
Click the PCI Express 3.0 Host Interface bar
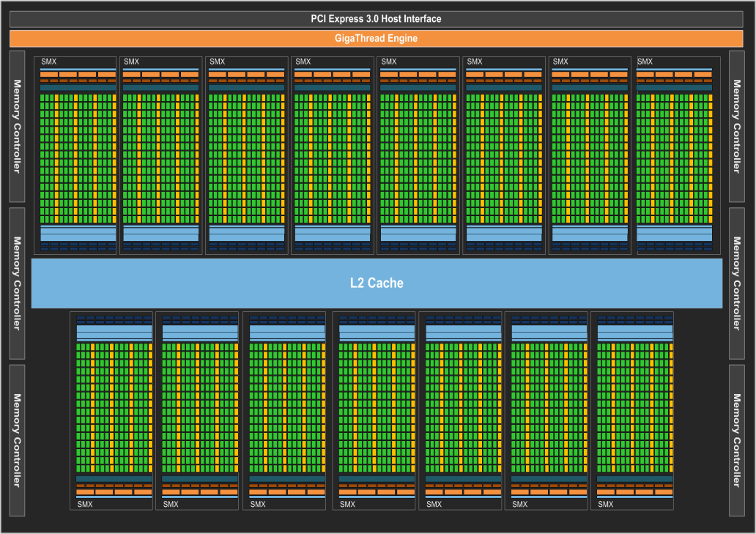click(x=377, y=19)
